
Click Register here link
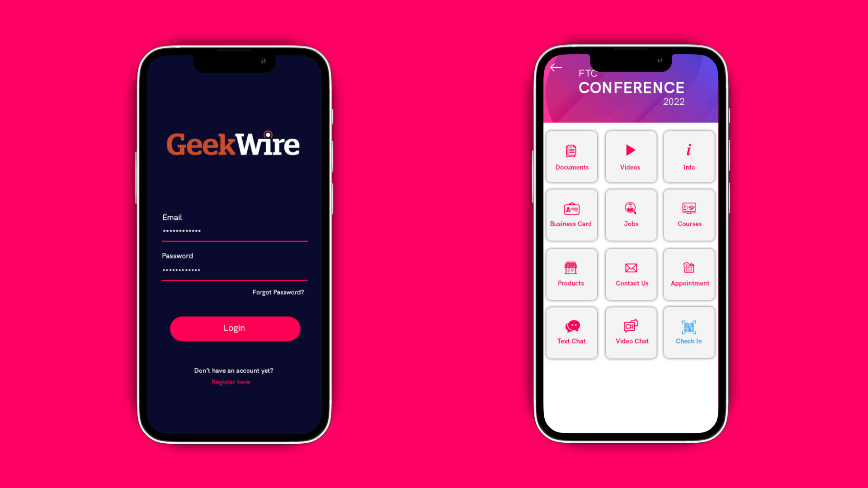231,382
